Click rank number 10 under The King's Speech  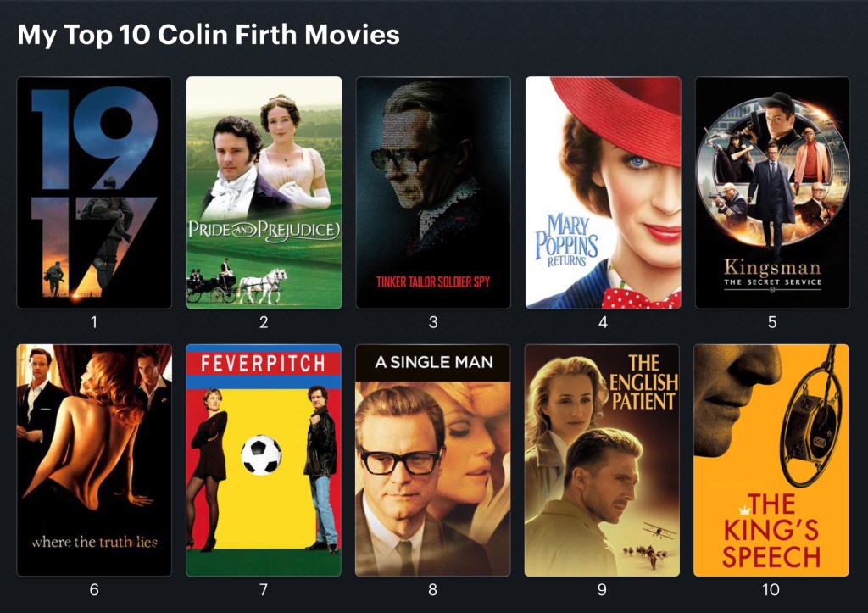tap(771, 589)
